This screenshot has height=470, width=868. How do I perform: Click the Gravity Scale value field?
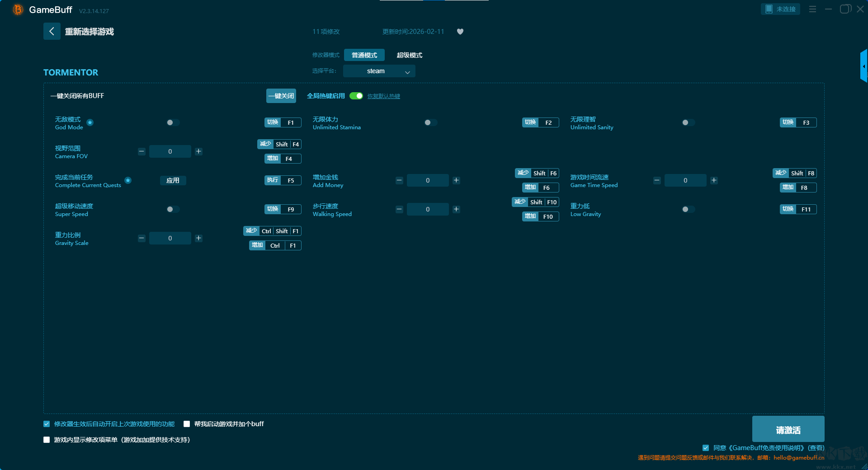click(x=170, y=238)
